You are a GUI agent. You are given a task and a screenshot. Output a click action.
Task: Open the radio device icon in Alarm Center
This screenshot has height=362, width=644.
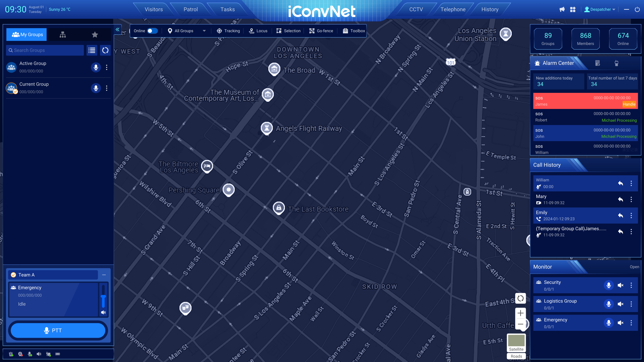616,63
